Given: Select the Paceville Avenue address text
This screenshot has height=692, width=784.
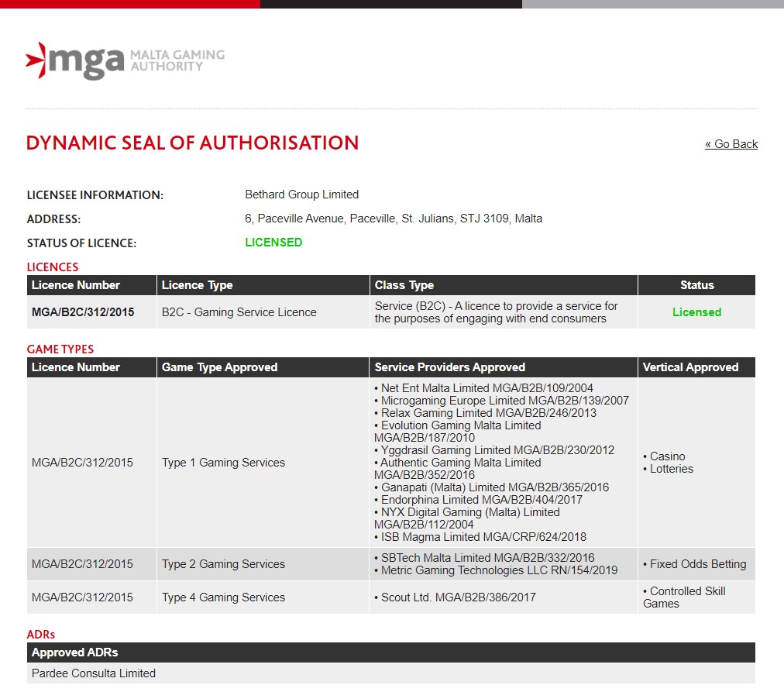Looking at the screenshot, I should click(394, 219).
